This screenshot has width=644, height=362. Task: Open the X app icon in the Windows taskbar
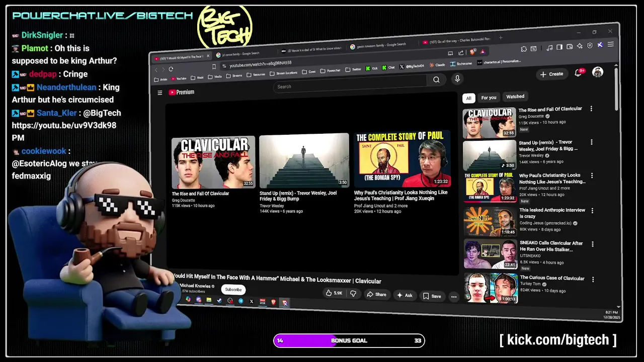(x=252, y=301)
